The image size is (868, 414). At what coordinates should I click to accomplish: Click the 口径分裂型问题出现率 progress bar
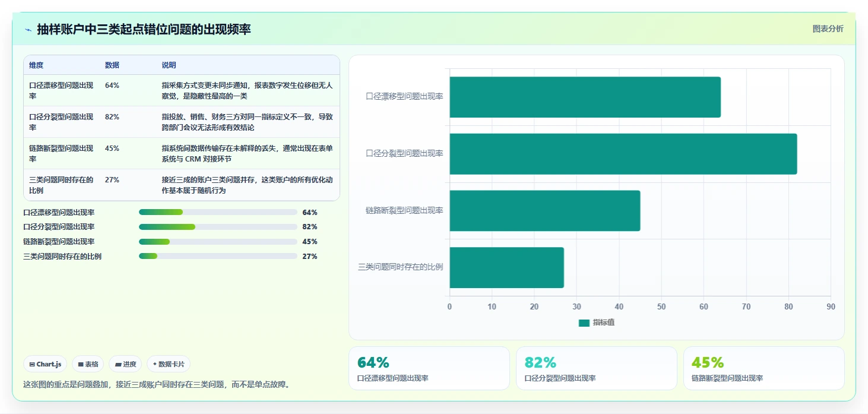(x=218, y=227)
